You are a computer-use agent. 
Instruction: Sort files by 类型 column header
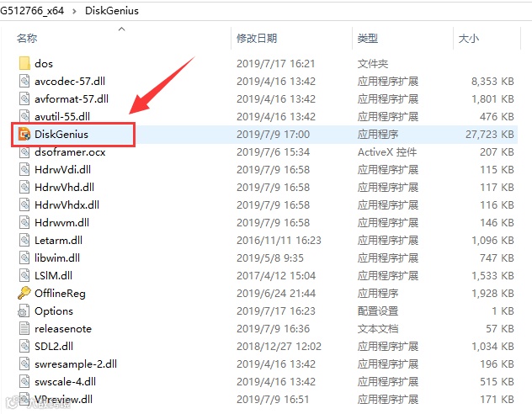pyautogui.click(x=368, y=38)
